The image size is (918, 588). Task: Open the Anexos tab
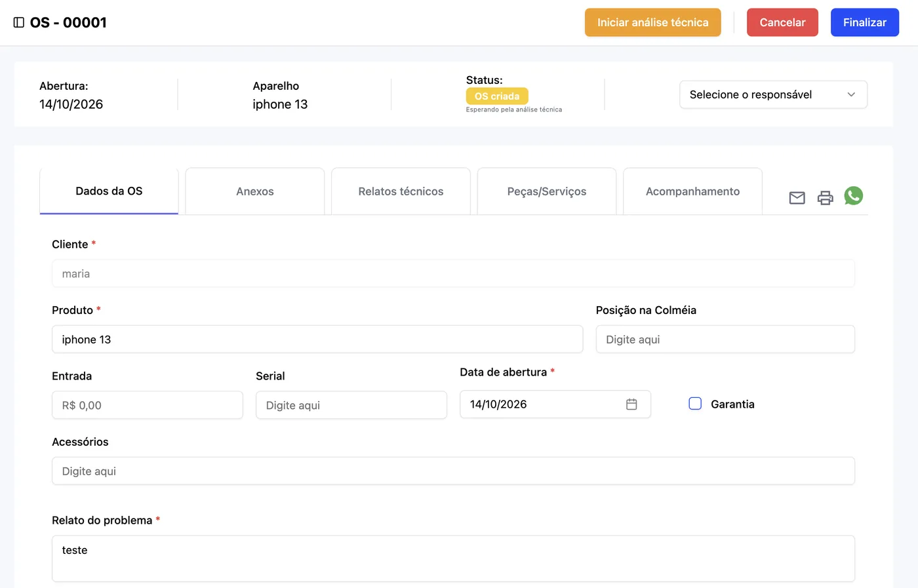(x=255, y=191)
